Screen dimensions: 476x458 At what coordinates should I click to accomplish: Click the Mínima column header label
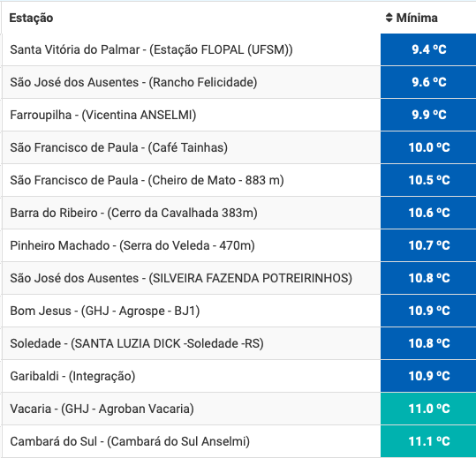click(417, 18)
